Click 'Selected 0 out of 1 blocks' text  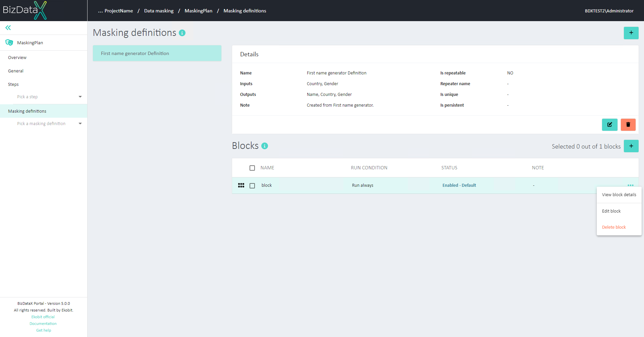[x=586, y=147]
